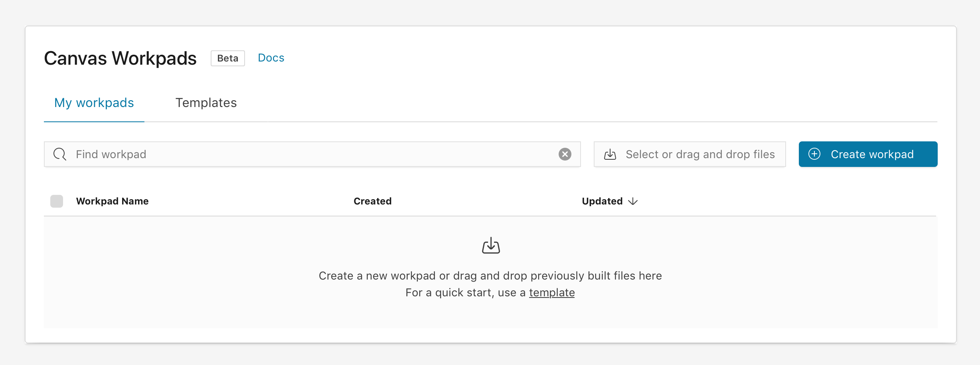980x365 pixels.
Task: Open the Docs link
Action: [271, 58]
